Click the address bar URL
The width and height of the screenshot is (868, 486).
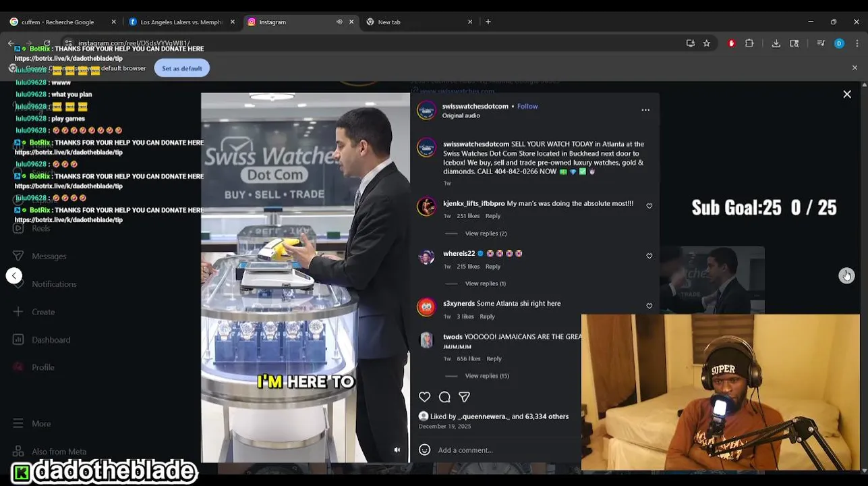click(x=134, y=44)
